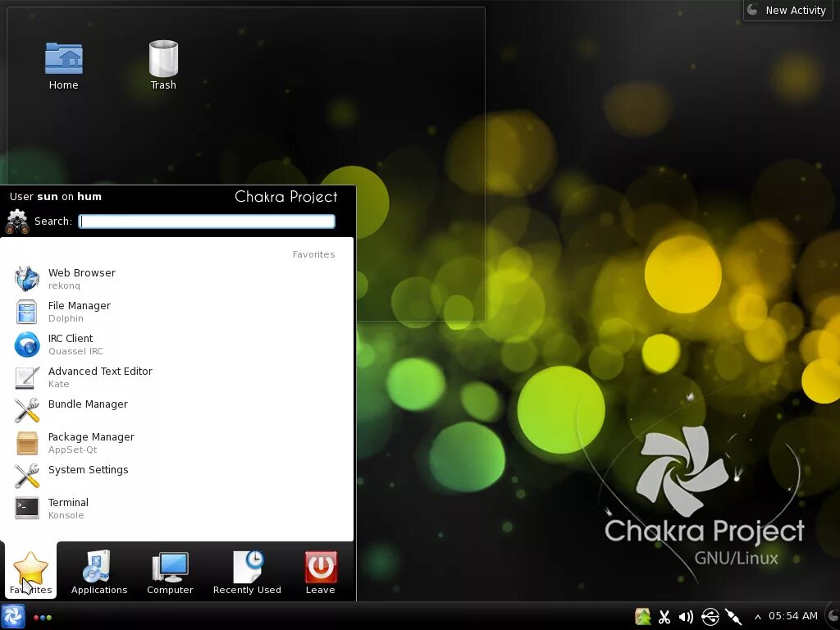Open System Settings
Screen dimensions: 840x630
point(88,469)
